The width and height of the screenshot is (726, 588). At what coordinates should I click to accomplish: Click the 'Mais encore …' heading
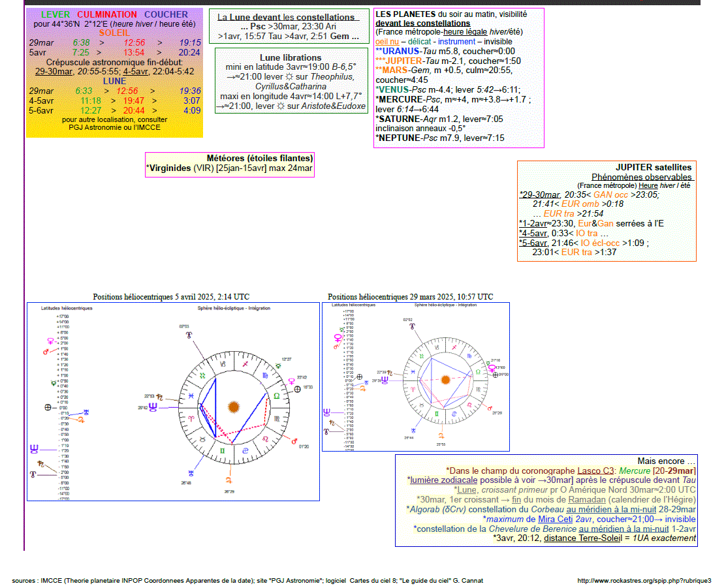(x=667, y=461)
